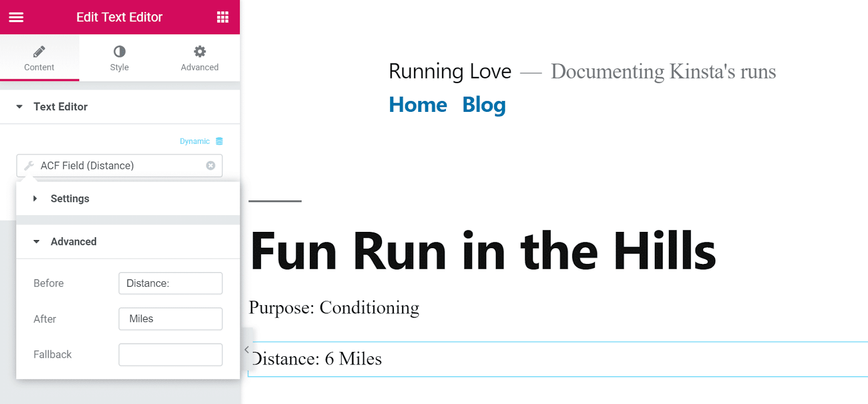Open the Blog navigation link
This screenshot has height=404, width=868.
(484, 105)
